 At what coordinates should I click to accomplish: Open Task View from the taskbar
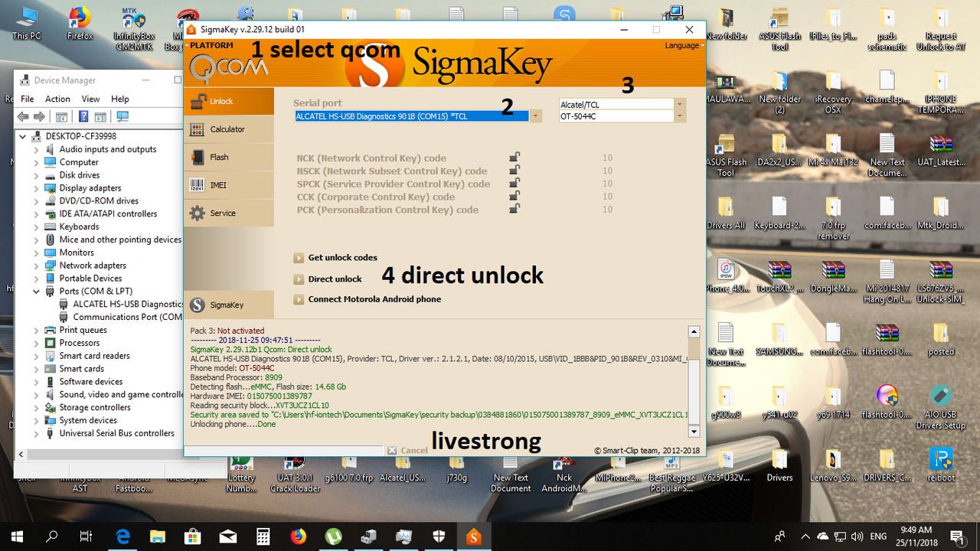coord(86,536)
